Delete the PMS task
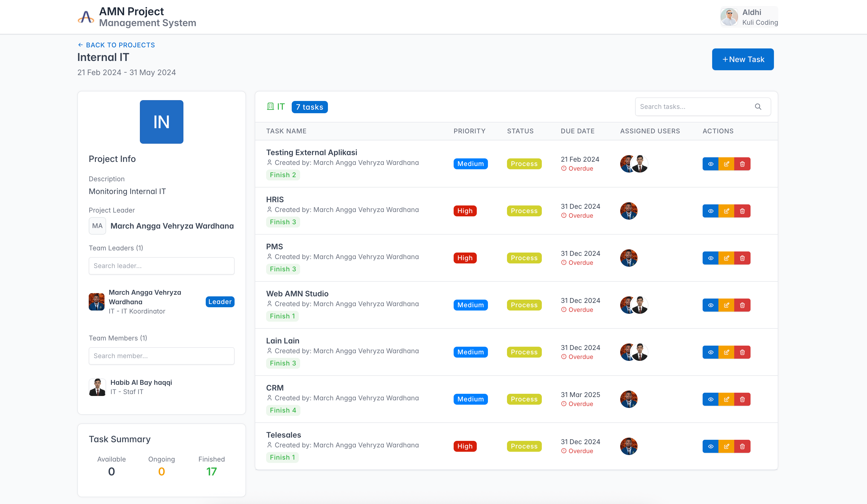The width and height of the screenshot is (867, 504). pyautogui.click(x=742, y=258)
